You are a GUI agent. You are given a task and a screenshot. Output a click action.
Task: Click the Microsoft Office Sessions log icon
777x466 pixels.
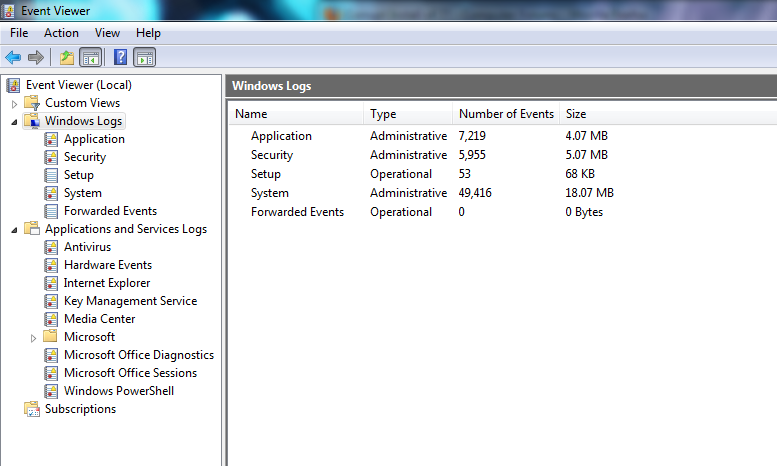coord(51,373)
